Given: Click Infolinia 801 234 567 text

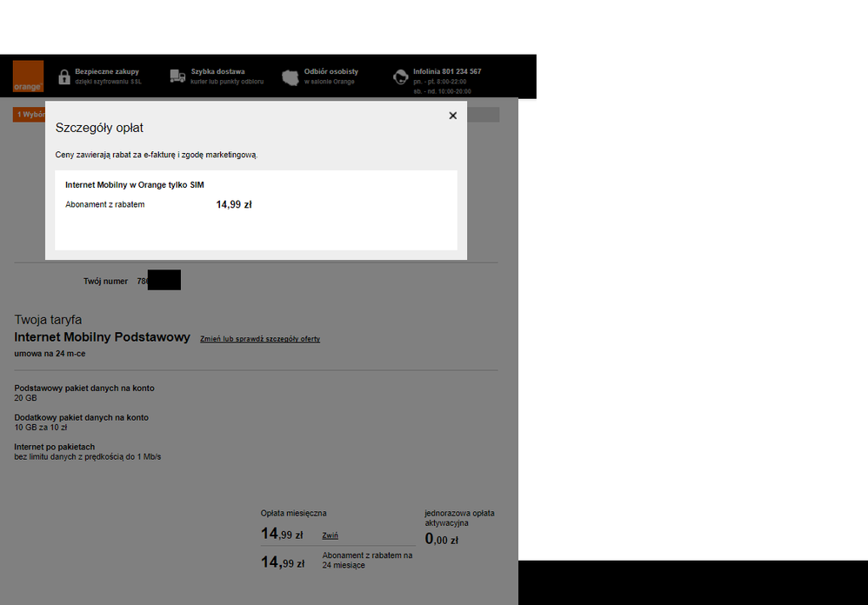Looking at the screenshot, I should [x=447, y=71].
